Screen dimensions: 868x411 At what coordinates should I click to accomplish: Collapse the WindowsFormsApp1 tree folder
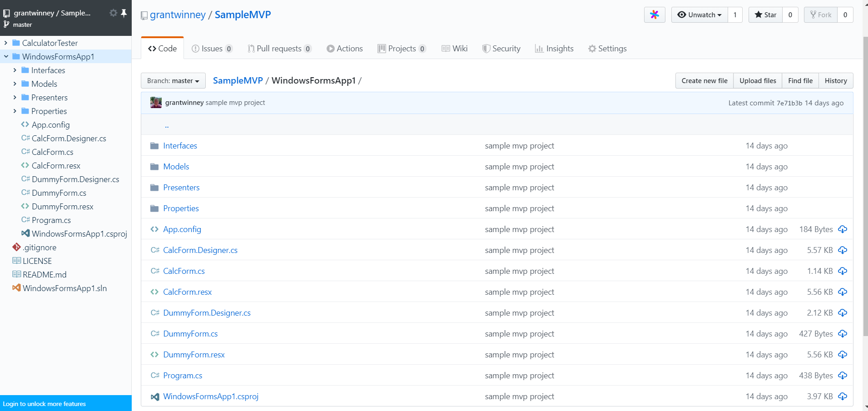6,57
